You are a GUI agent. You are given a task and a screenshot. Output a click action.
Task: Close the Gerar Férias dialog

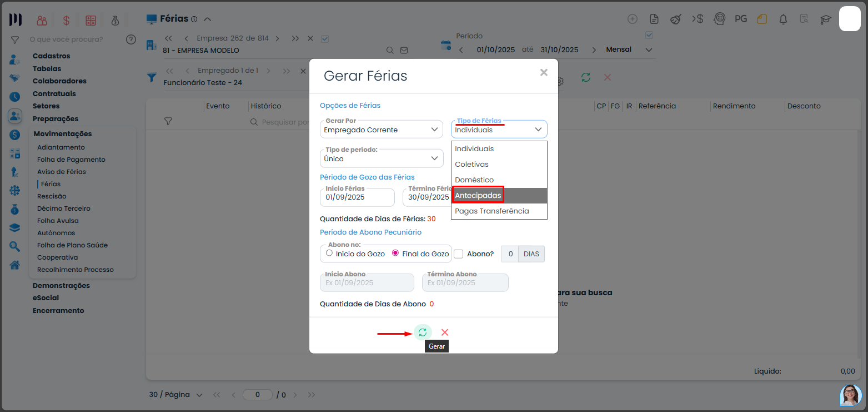point(544,72)
